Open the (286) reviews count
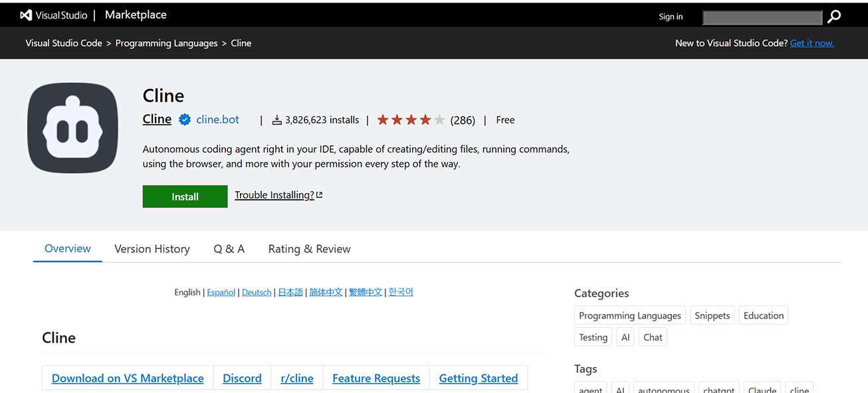868x393 pixels. point(463,120)
